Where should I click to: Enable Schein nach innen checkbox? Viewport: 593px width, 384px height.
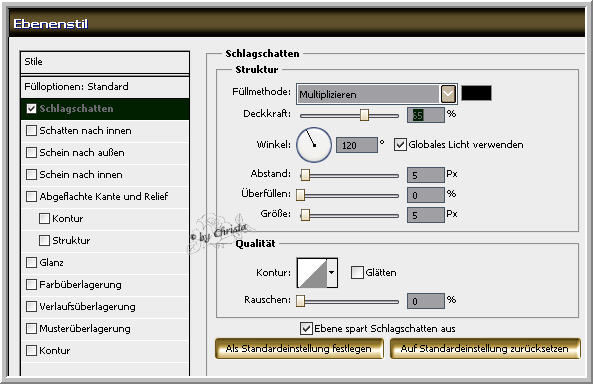point(31,175)
